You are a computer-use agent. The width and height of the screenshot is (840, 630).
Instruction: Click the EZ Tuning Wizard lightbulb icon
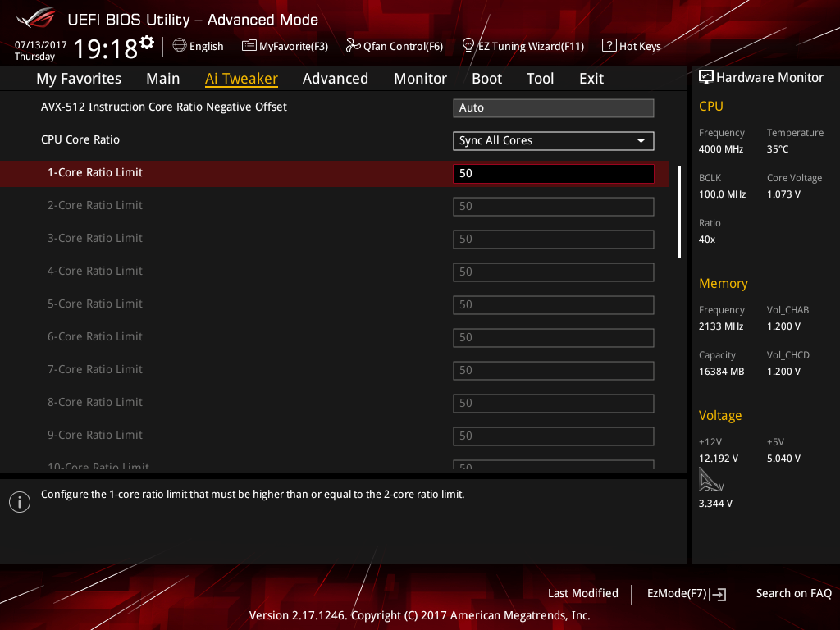[x=468, y=46]
